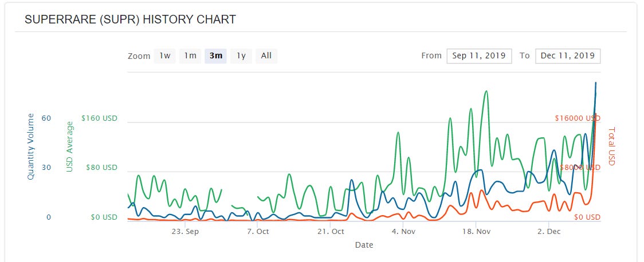Image resolution: width=644 pixels, height=262 pixels.
Task: Click the 4. Nov date label
Action: 403,232
